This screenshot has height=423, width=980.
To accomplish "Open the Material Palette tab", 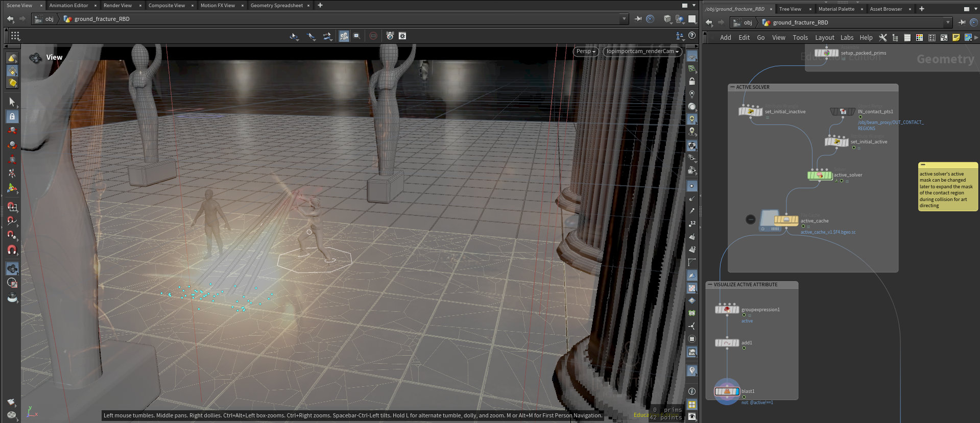I will click(x=836, y=9).
